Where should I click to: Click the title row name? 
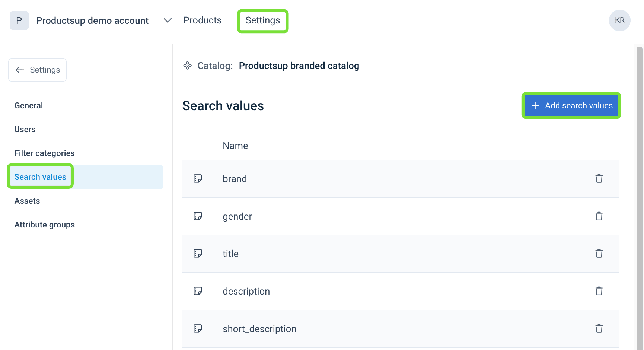pyautogui.click(x=231, y=254)
